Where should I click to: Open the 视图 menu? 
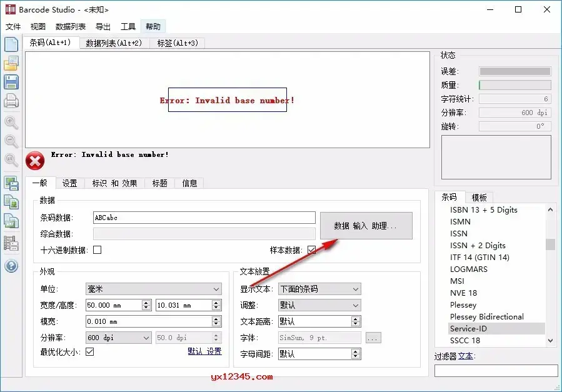pos(38,26)
